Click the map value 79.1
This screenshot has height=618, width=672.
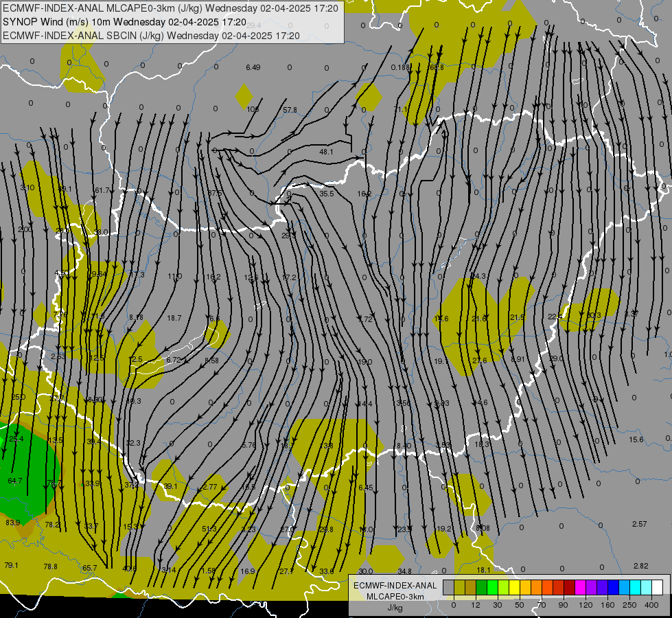coord(11,565)
